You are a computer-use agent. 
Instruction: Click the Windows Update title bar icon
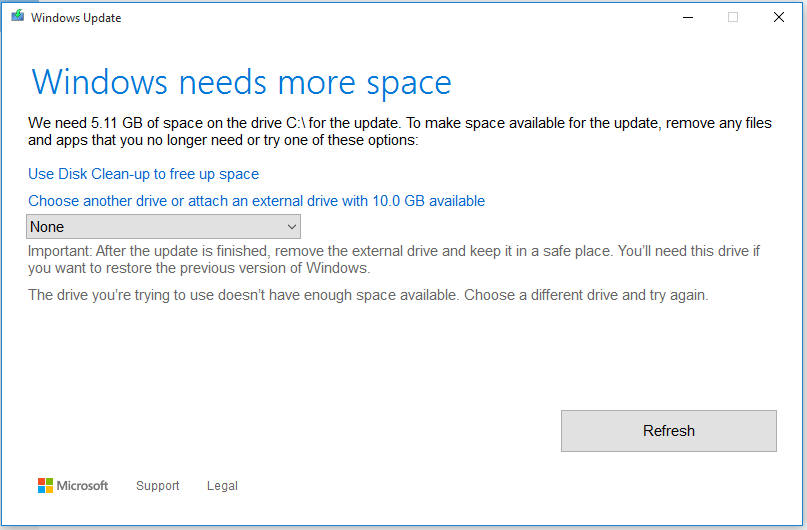point(17,16)
